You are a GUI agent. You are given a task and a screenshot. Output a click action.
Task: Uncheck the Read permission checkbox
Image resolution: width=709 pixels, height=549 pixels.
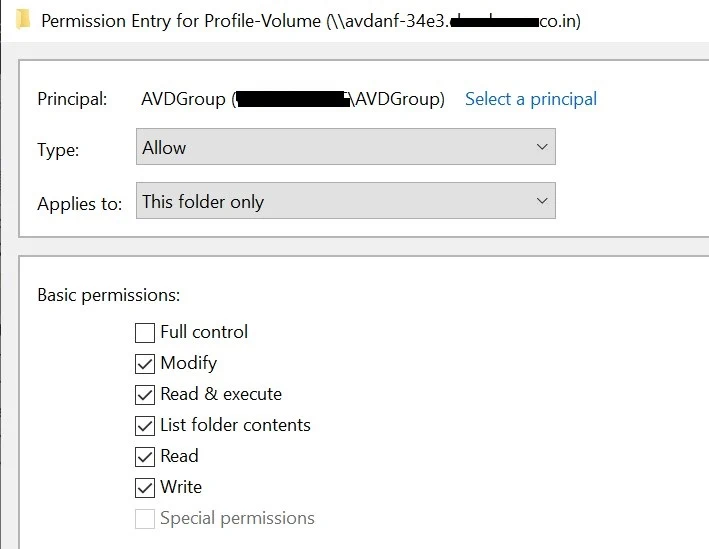pyautogui.click(x=145, y=456)
